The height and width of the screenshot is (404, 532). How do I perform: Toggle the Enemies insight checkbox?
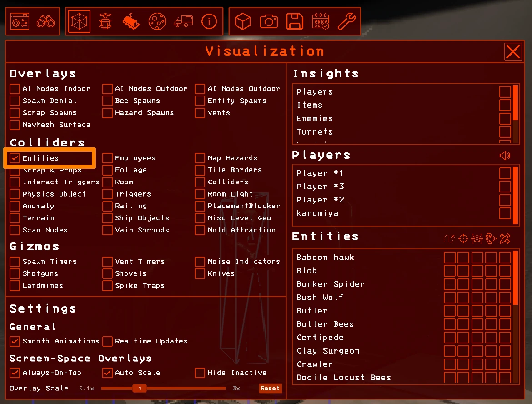tap(505, 119)
